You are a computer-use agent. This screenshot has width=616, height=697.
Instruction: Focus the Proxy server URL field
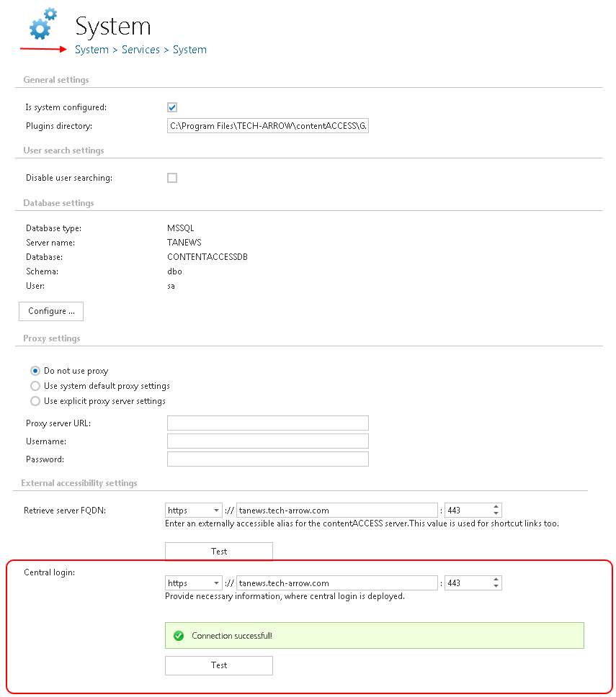click(267, 423)
